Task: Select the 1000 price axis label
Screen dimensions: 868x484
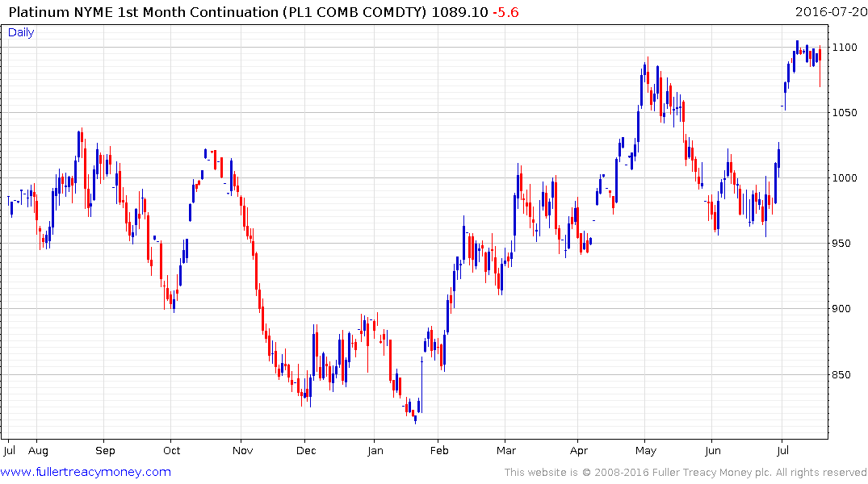Action: coord(845,178)
